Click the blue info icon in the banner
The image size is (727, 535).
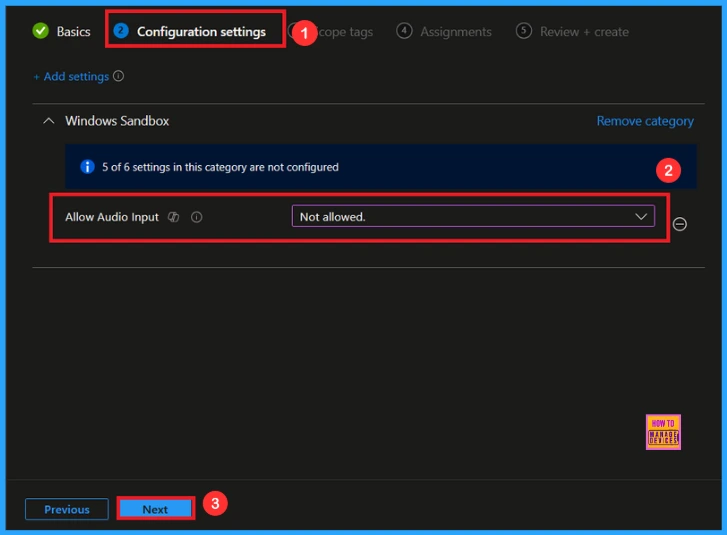coord(87,167)
